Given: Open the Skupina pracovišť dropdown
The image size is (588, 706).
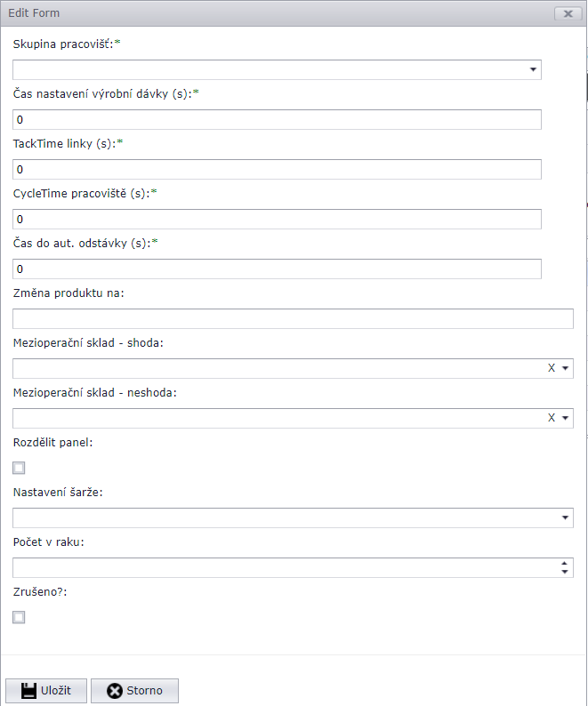Looking at the screenshot, I should [x=533, y=69].
